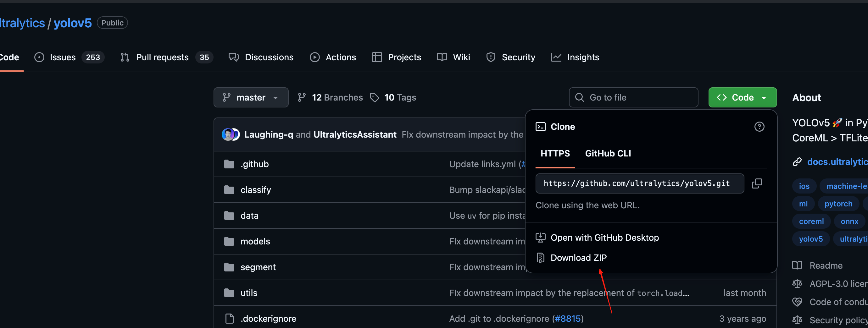
Task: Click Download ZIP
Action: pos(578,258)
